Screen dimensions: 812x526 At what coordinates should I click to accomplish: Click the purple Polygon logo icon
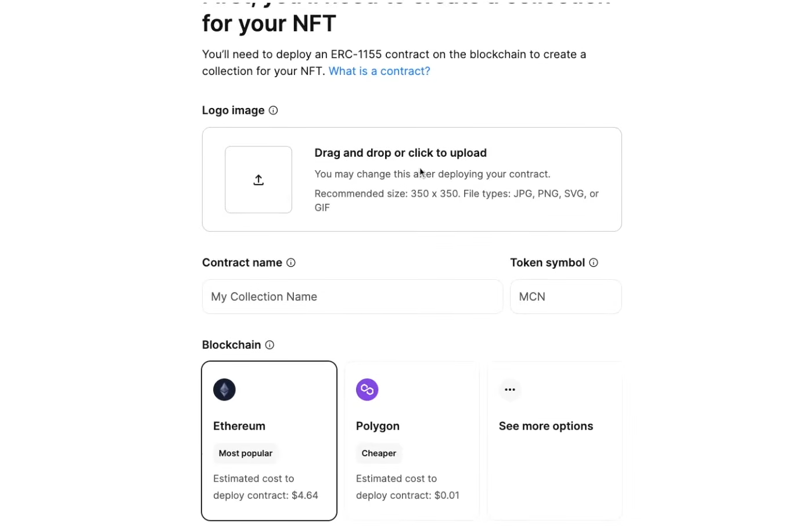click(x=367, y=390)
